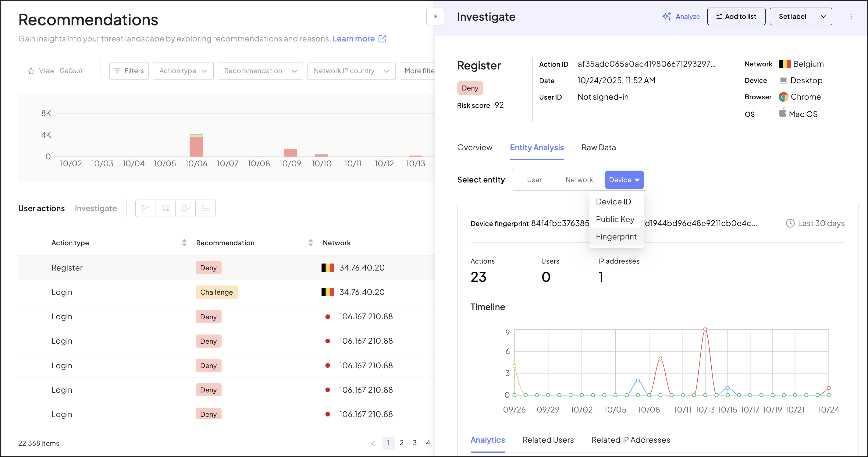Click the star icon next to View
This screenshot has width=868, height=457.
31,71
